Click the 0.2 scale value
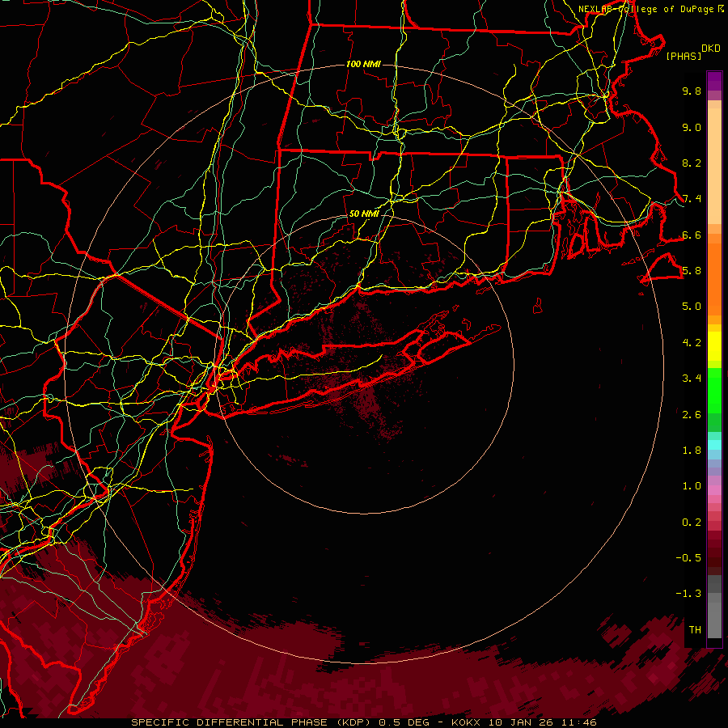The height and width of the screenshot is (728, 728). 692,523
